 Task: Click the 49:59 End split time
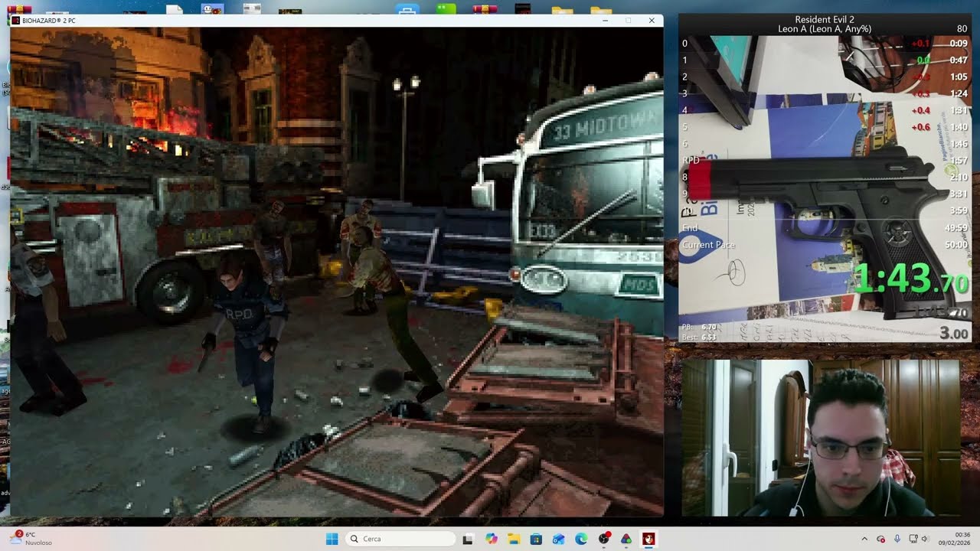pyautogui.click(x=958, y=228)
